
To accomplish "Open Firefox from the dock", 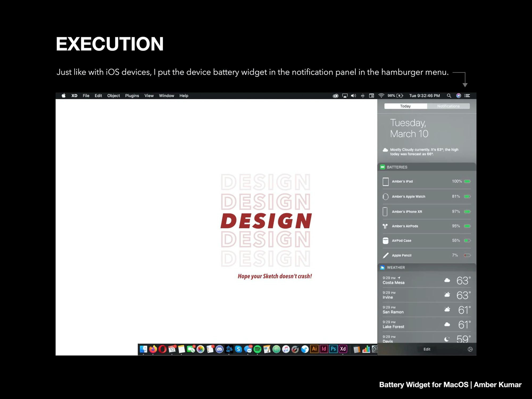I will 153,349.
